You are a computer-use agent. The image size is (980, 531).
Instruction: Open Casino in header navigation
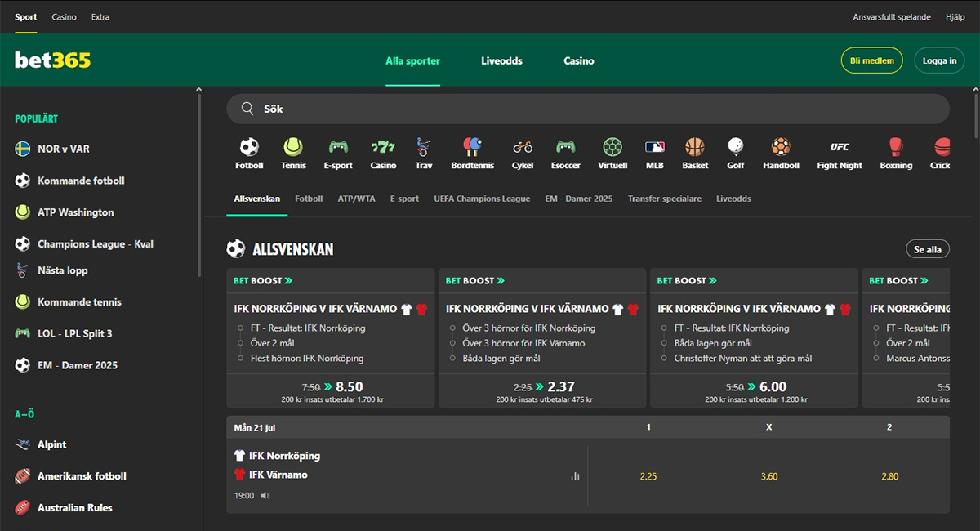click(x=578, y=60)
